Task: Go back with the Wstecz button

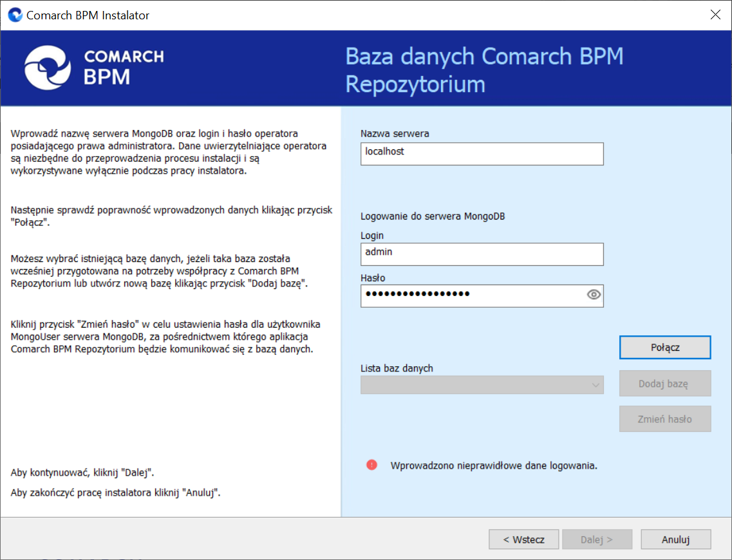Action: (524, 539)
